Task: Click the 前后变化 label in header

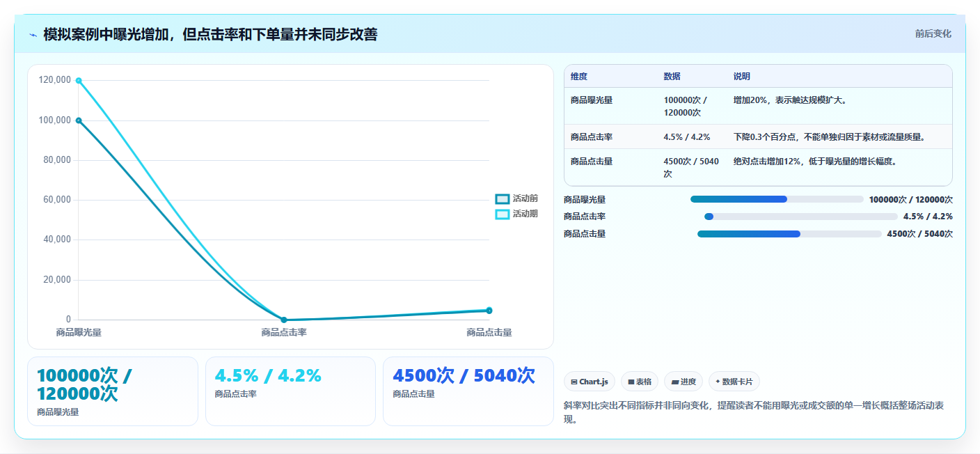Action: click(x=933, y=34)
